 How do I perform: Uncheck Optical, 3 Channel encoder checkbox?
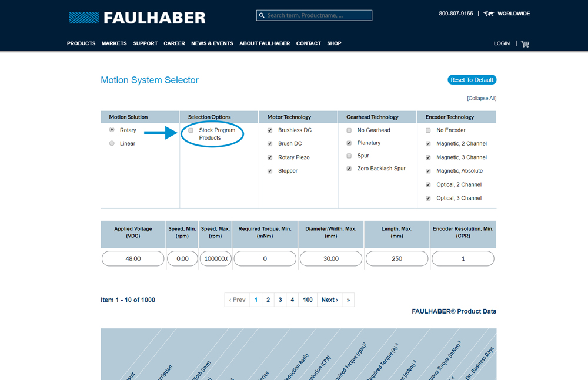428,198
